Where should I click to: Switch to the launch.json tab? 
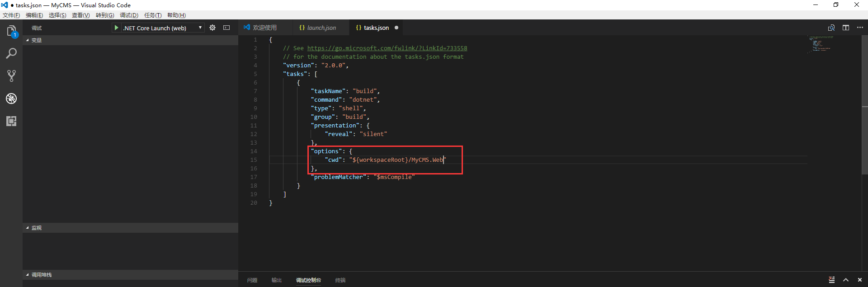pyautogui.click(x=321, y=28)
